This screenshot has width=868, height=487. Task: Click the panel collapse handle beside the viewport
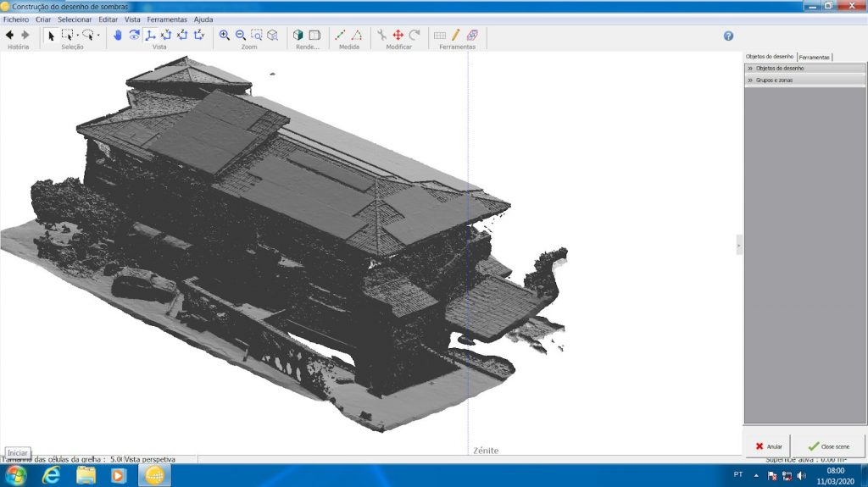tap(738, 246)
